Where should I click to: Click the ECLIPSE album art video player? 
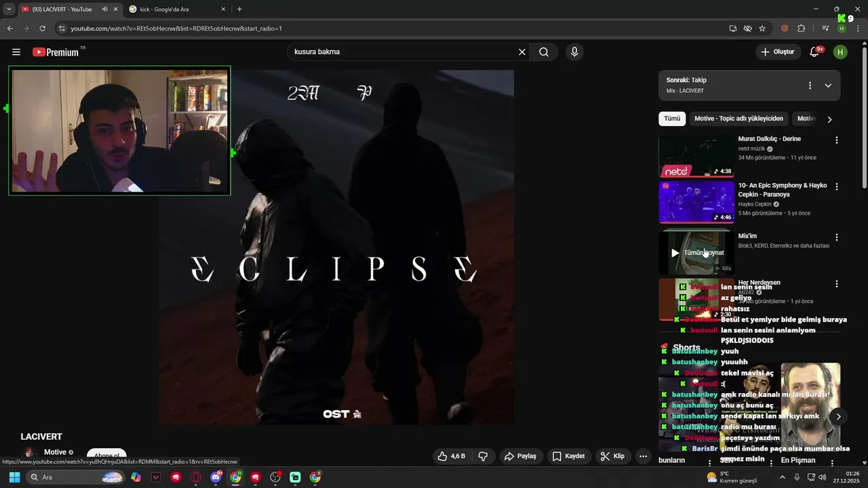coord(336,247)
